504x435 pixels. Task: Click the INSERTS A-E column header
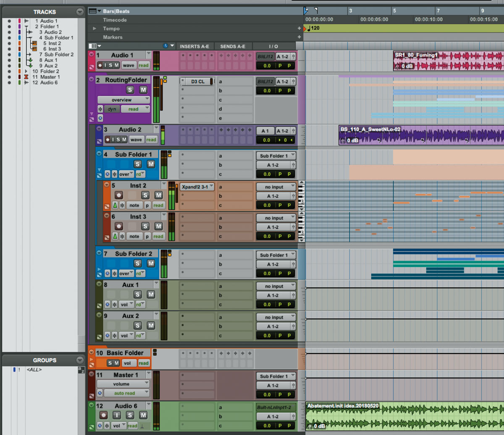[x=194, y=46]
